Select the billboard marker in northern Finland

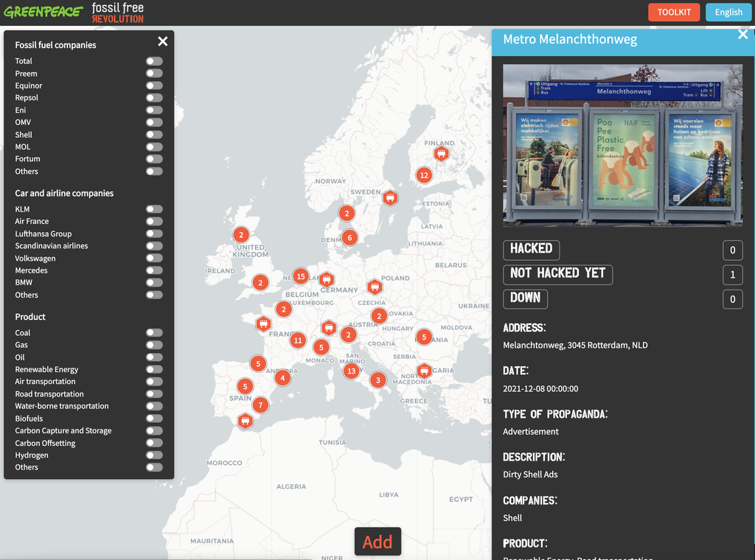click(x=441, y=153)
